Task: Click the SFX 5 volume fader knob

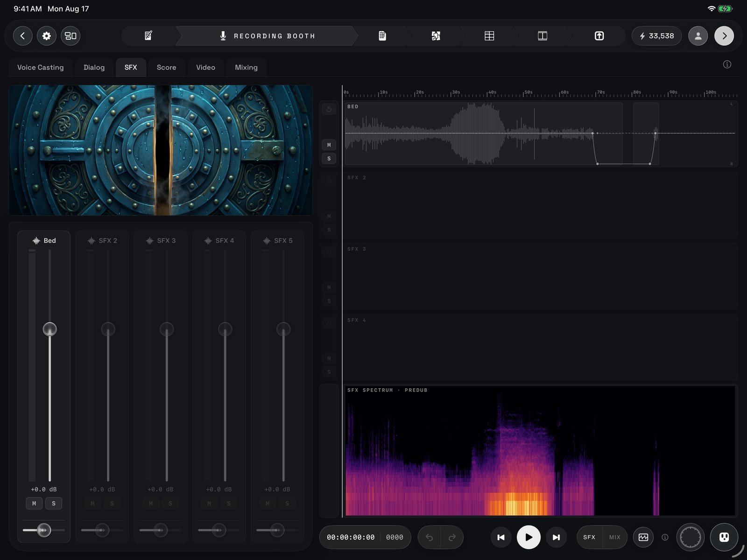Action: [283, 329]
